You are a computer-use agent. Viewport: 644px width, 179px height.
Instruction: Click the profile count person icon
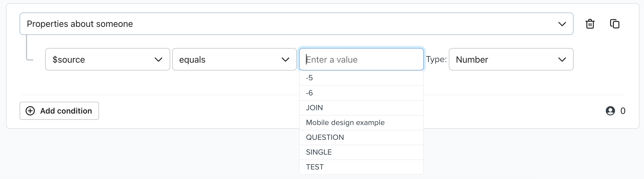(x=610, y=111)
